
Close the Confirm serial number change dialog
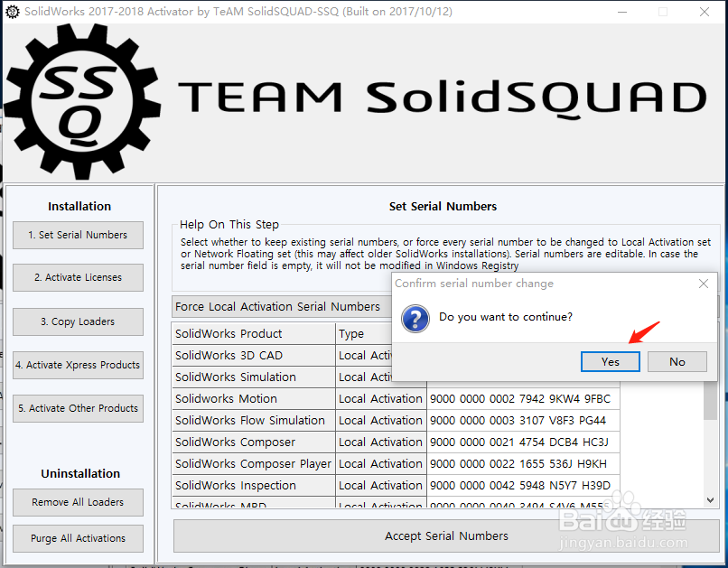click(704, 284)
